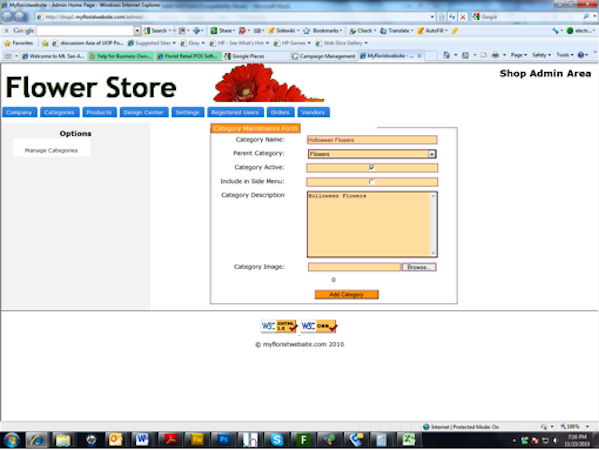Click the W3C XHTML 1.0 validation badge
The image size is (599, 450).
[279, 326]
